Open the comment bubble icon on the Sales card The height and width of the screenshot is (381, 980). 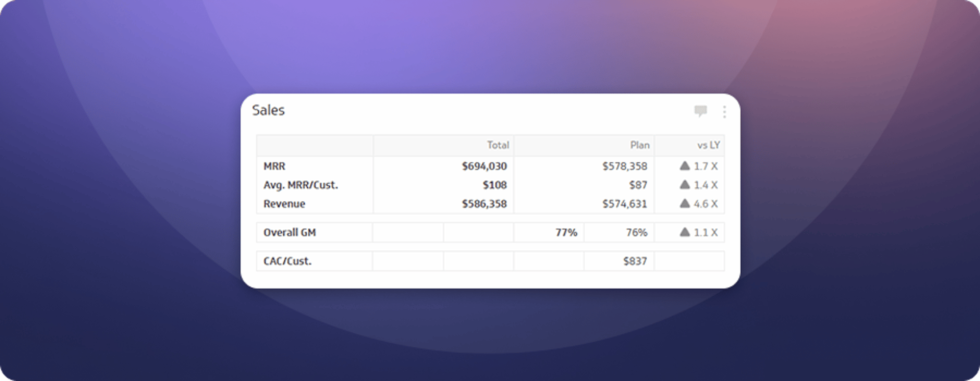pos(701,111)
